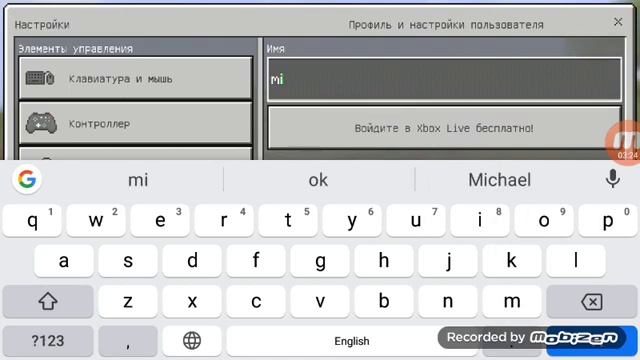Tap the globe language switch key
The width and height of the screenshot is (640, 360).
pos(192,340)
